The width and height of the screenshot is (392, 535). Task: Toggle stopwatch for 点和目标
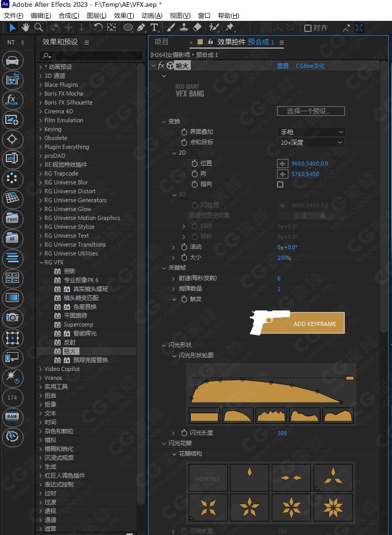click(x=184, y=142)
